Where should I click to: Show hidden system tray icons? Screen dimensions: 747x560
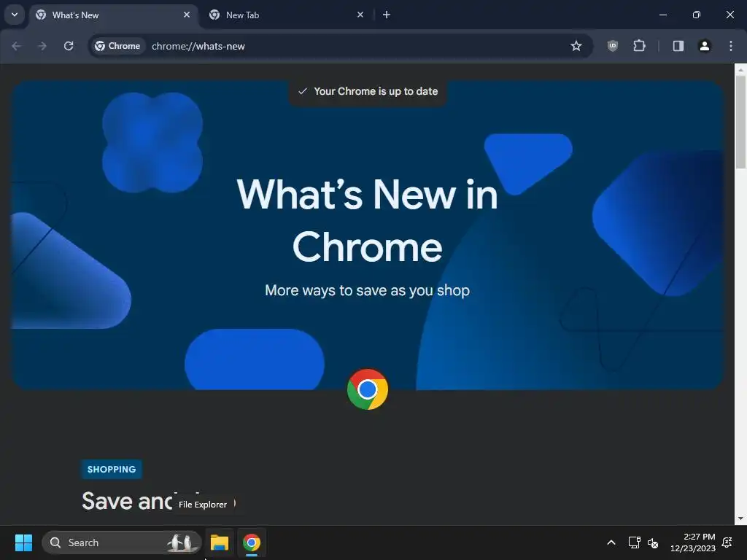tap(611, 542)
